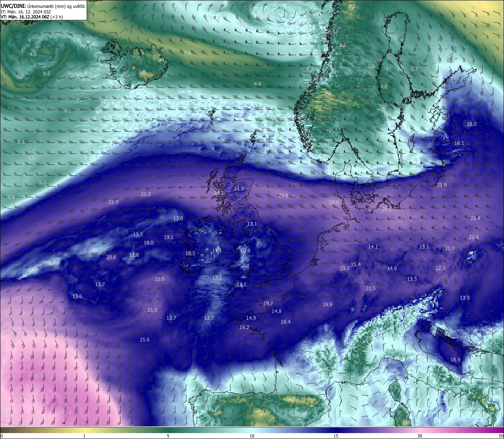Click the 12.6 value label
Screen dimensions: 504x439
click(134, 255)
